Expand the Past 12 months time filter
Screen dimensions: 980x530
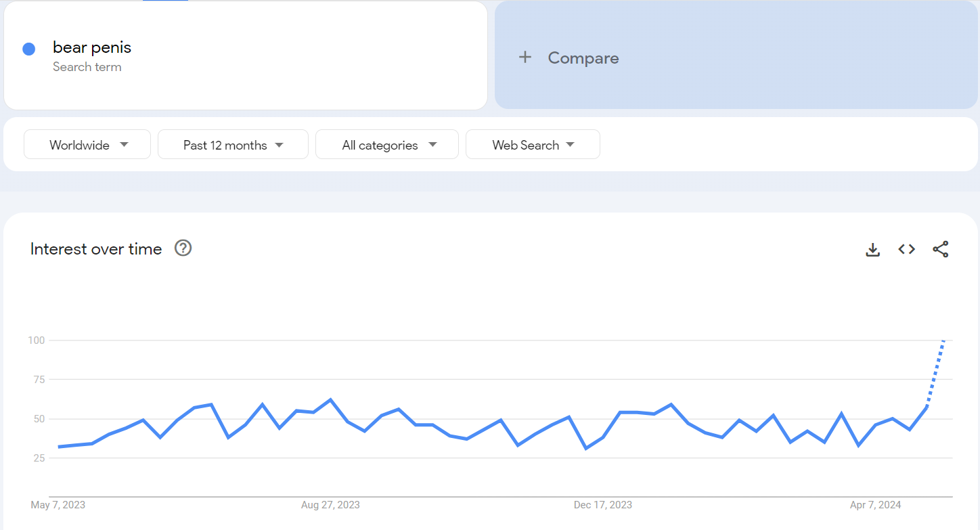(233, 145)
